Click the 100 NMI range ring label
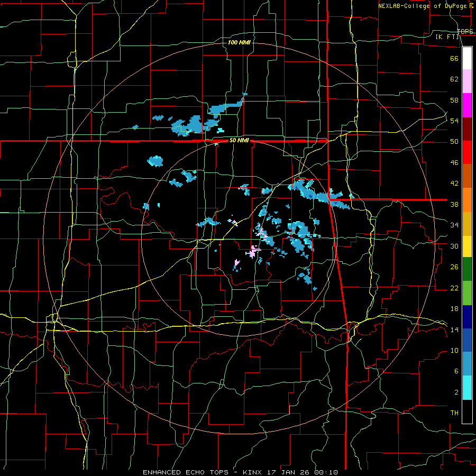Screen dimensions: 476x476 tap(239, 42)
